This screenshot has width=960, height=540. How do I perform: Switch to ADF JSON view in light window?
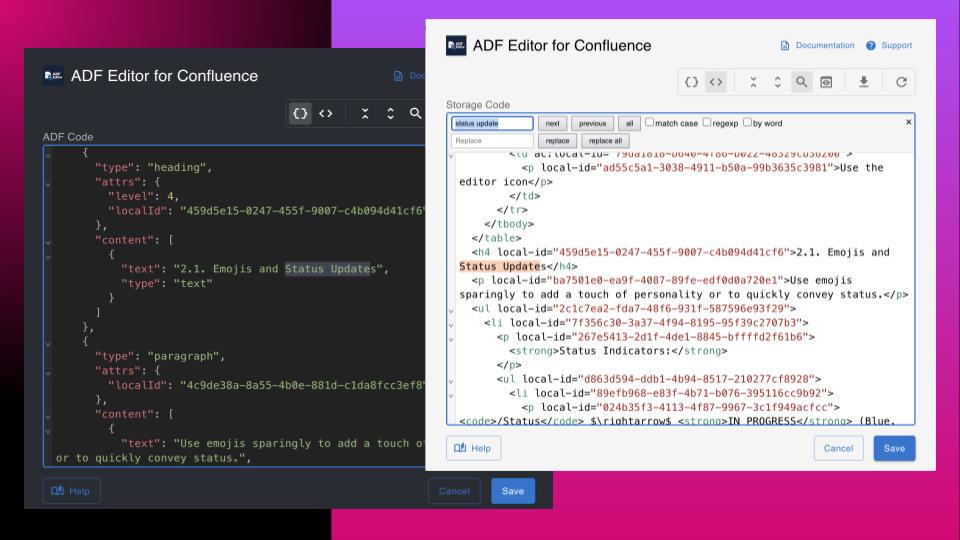(691, 82)
